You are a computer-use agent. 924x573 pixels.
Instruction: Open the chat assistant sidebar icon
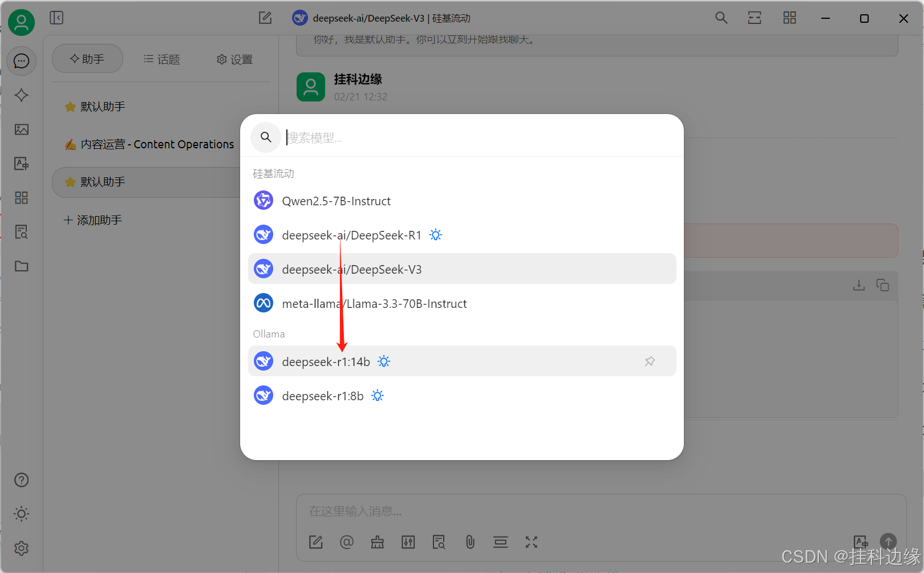coord(22,61)
